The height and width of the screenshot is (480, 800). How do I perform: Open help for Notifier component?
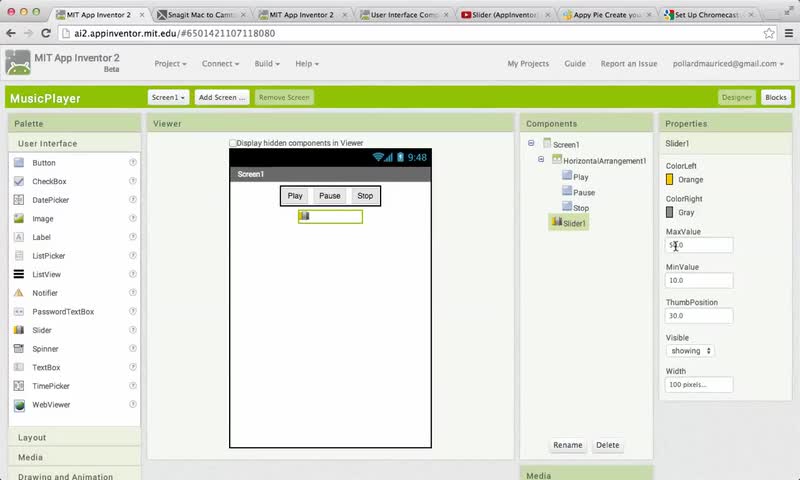click(x=133, y=292)
